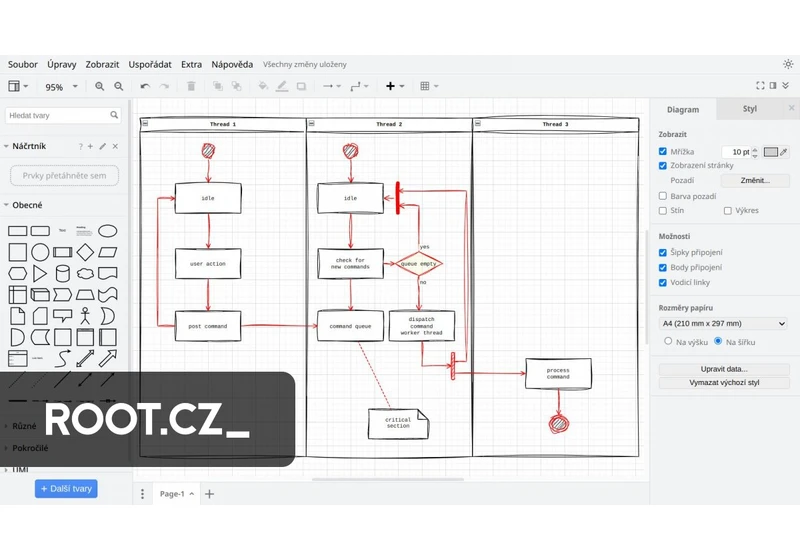This screenshot has width=800, height=560.
Task: Click the Vymazat výchozí styl button
Action: (724, 383)
